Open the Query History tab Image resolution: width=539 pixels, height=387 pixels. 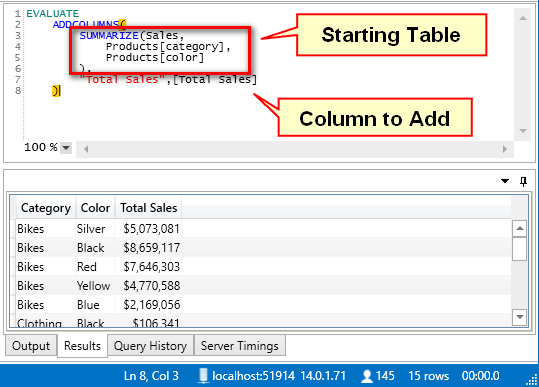150,346
